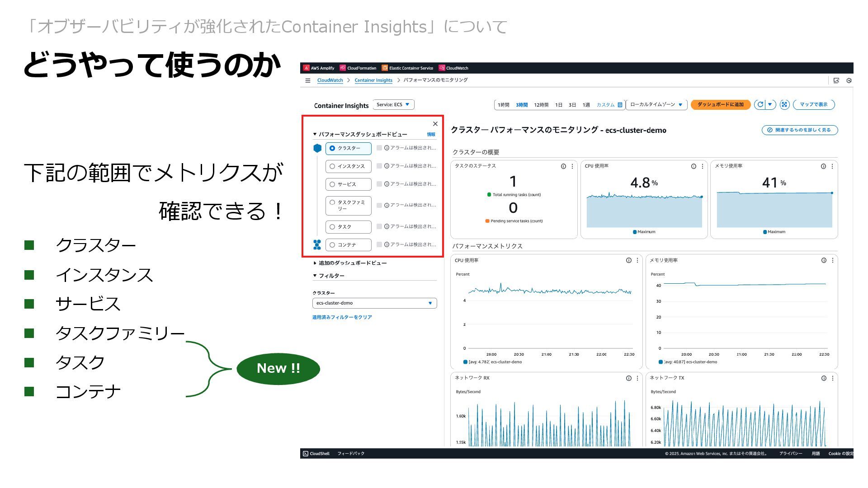Select the コンテナ radio button
868x488 pixels.
coord(332,245)
